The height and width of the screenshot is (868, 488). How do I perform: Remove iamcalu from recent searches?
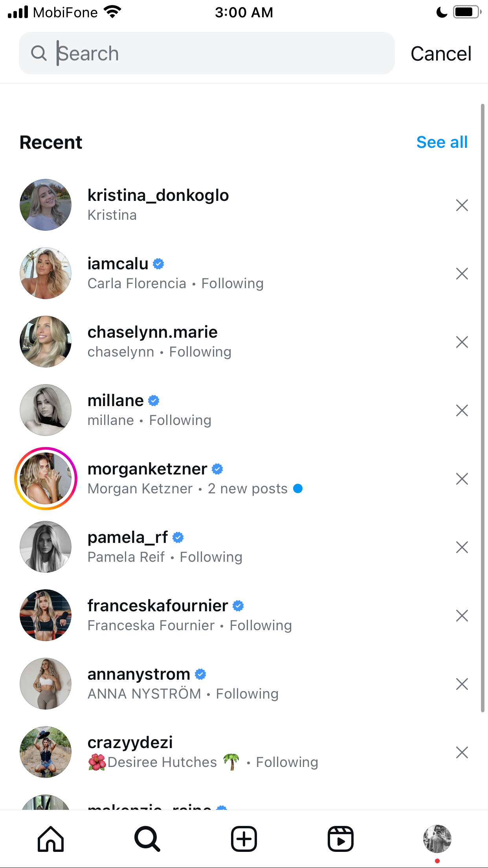(462, 273)
